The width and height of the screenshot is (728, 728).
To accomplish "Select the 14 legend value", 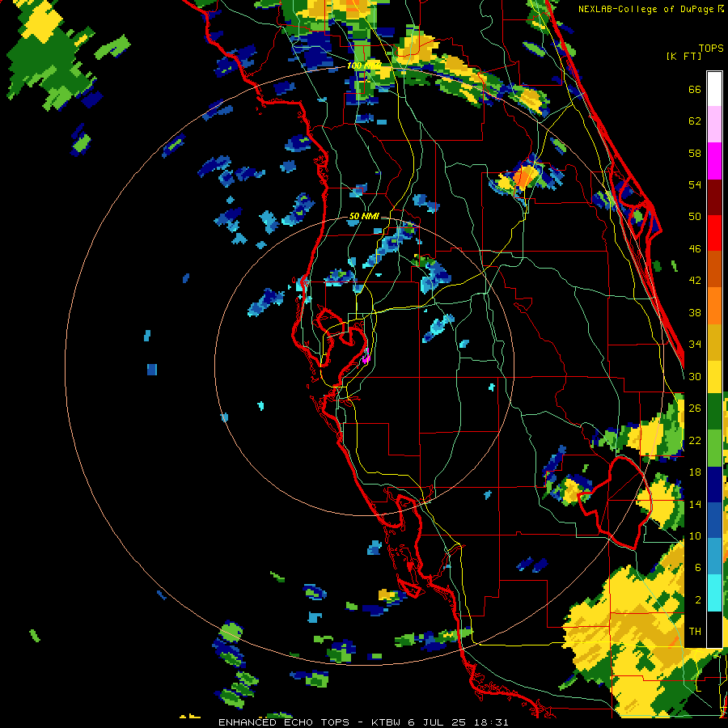I will [x=695, y=504].
